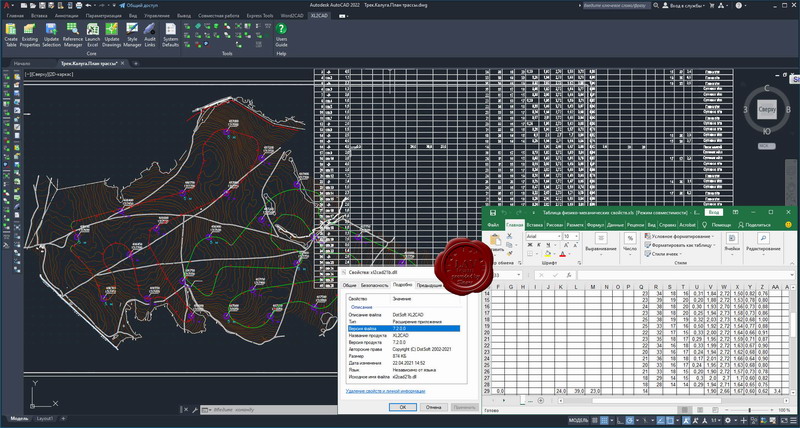Switch to the Начало drawing tab
The width and height of the screenshot is (800, 428).
22,64
